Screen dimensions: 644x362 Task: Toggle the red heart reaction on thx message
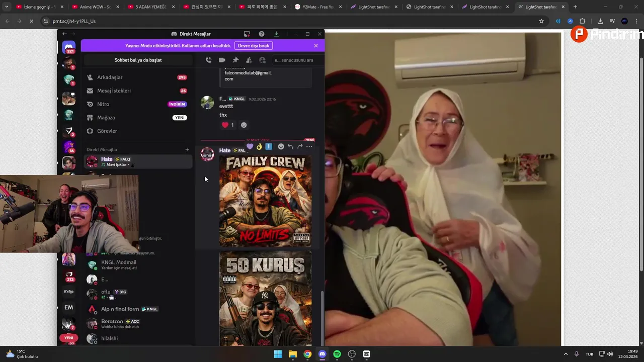tap(228, 125)
